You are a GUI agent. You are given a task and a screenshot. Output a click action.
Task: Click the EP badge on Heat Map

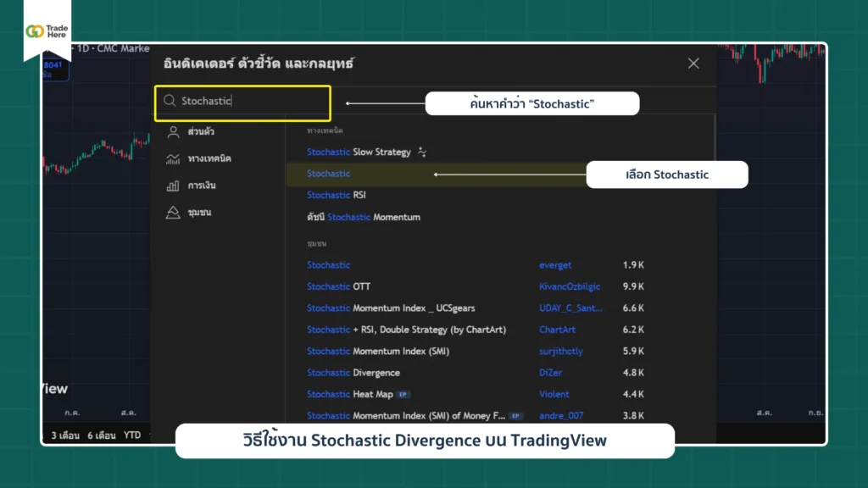click(403, 395)
